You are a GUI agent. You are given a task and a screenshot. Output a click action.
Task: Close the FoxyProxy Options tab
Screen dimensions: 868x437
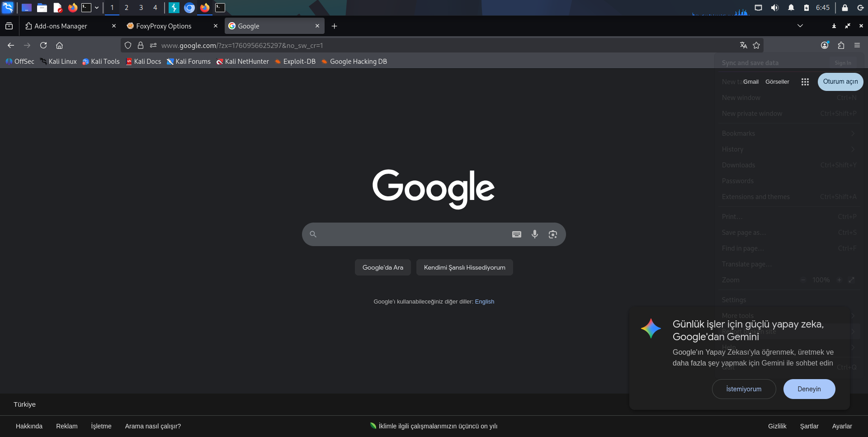coord(216,26)
